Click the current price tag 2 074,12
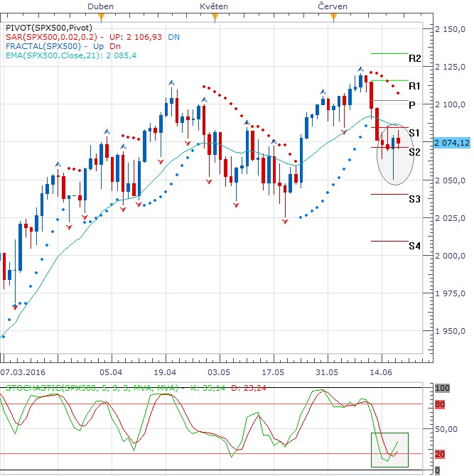 pyautogui.click(x=453, y=143)
